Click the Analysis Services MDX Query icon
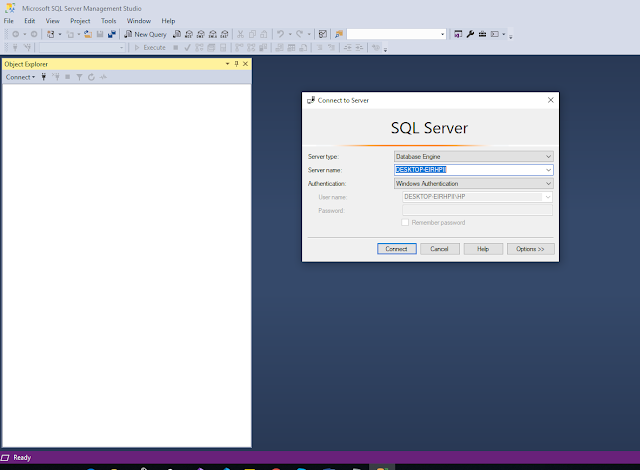Viewport: 640px width, 470px height. (x=189, y=34)
